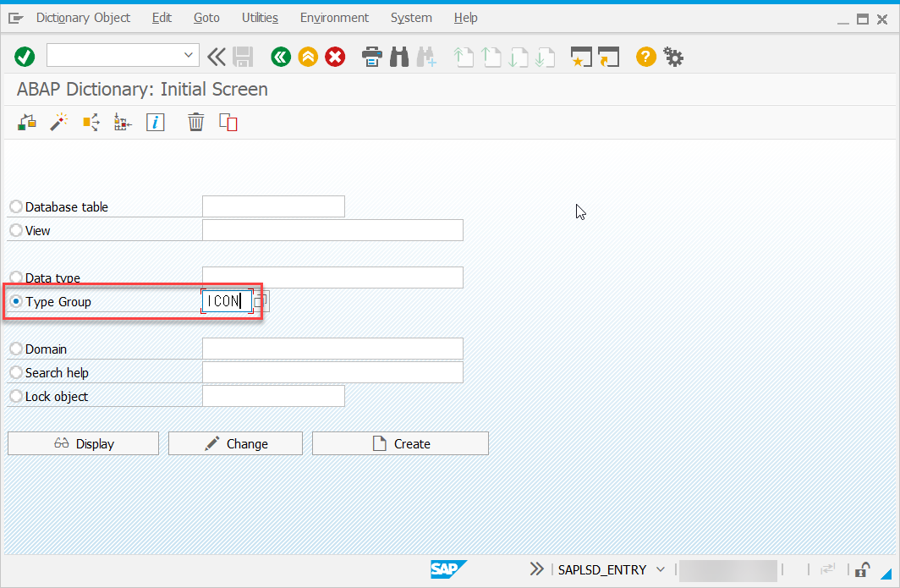Collapse command field with double chevron
The width and height of the screenshot is (900, 588).
click(217, 57)
